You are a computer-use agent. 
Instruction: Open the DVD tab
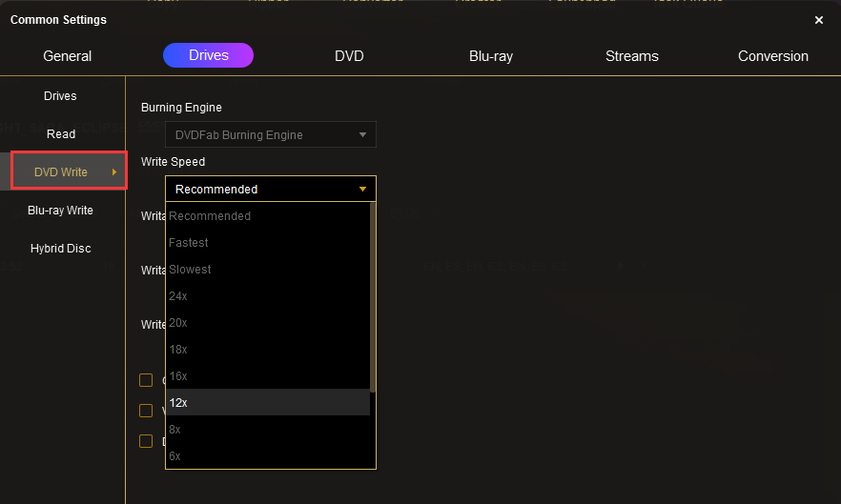pyautogui.click(x=349, y=56)
